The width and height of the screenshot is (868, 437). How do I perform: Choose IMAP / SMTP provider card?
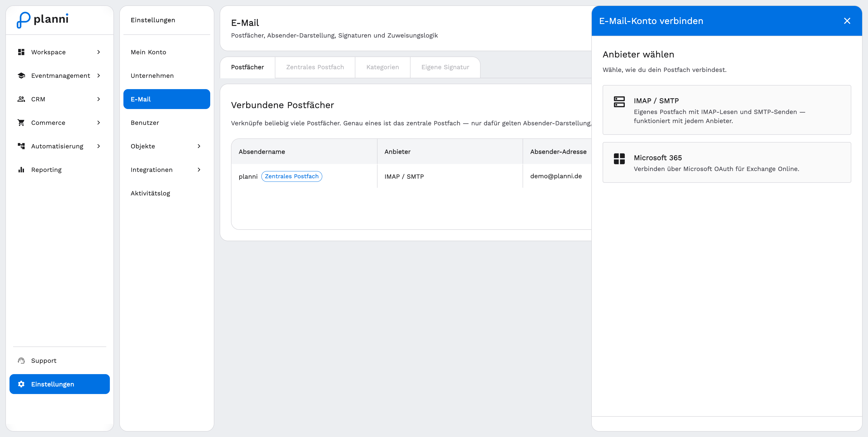pyautogui.click(x=727, y=110)
